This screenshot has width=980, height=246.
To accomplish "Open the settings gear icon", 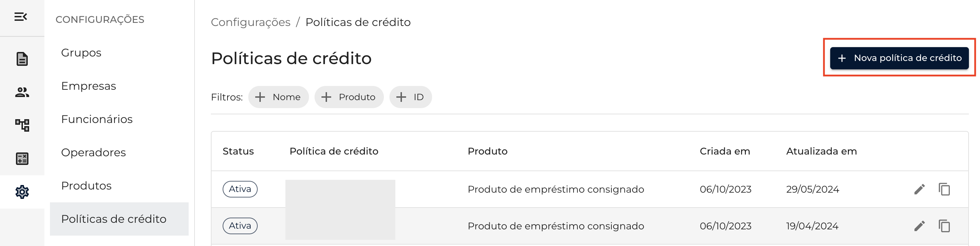I will coord(22,192).
